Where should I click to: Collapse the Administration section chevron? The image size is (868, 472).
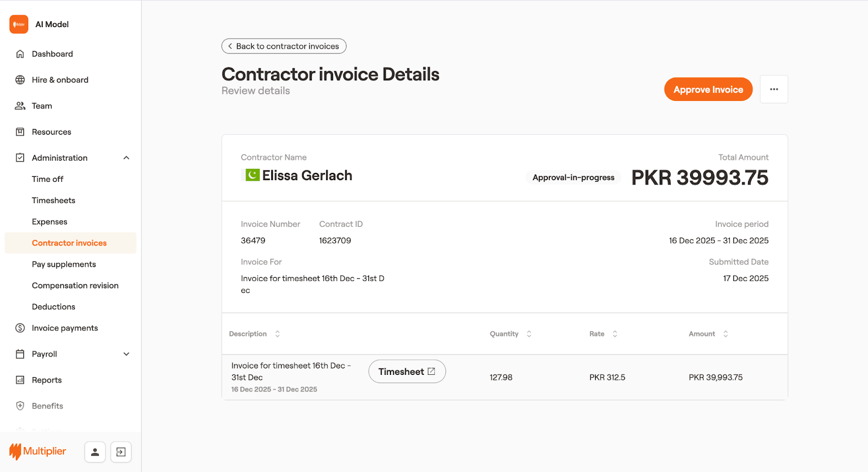pos(126,158)
